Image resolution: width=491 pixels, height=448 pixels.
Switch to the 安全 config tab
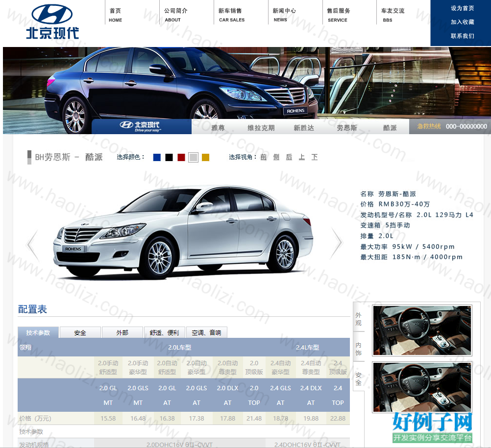click(x=80, y=332)
